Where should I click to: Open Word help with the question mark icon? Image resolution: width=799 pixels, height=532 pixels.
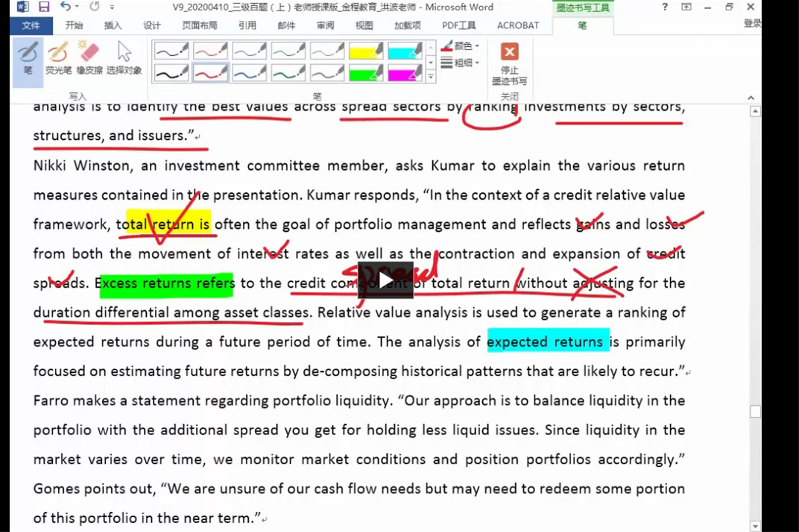coord(665,7)
